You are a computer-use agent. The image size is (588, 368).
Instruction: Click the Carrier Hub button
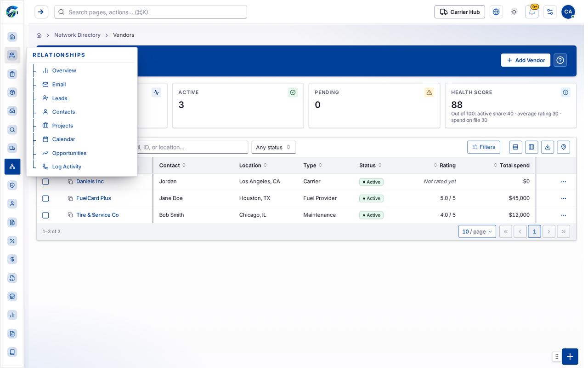pos(460,12)
